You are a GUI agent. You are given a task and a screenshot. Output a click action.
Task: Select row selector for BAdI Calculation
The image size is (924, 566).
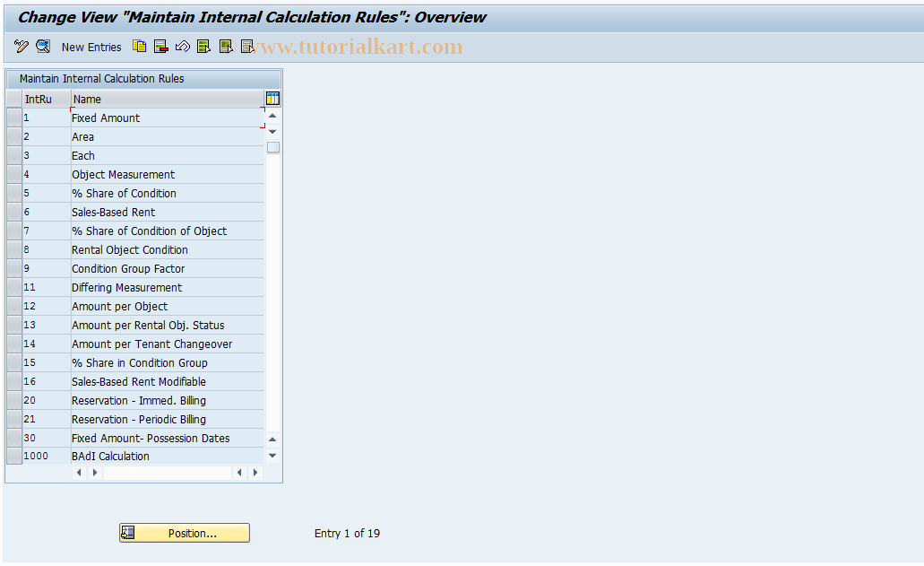point(14,456)
